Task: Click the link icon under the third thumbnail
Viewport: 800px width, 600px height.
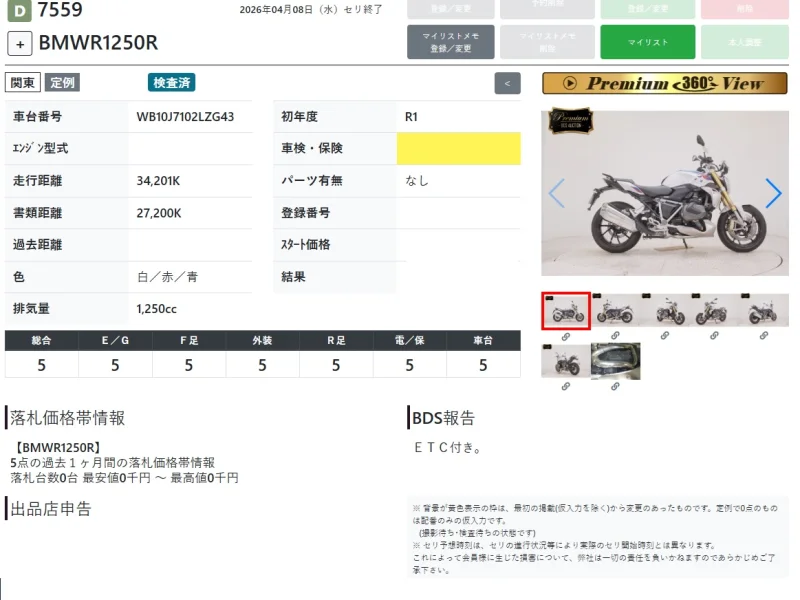Action: 665,336
